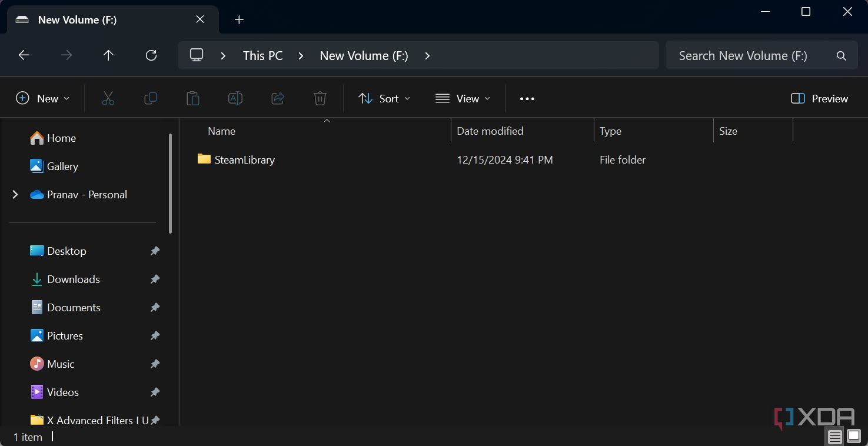Screen dimensions: 868x446
Task: Maximize the File Explorer window
Action: [x=806, y=12]
